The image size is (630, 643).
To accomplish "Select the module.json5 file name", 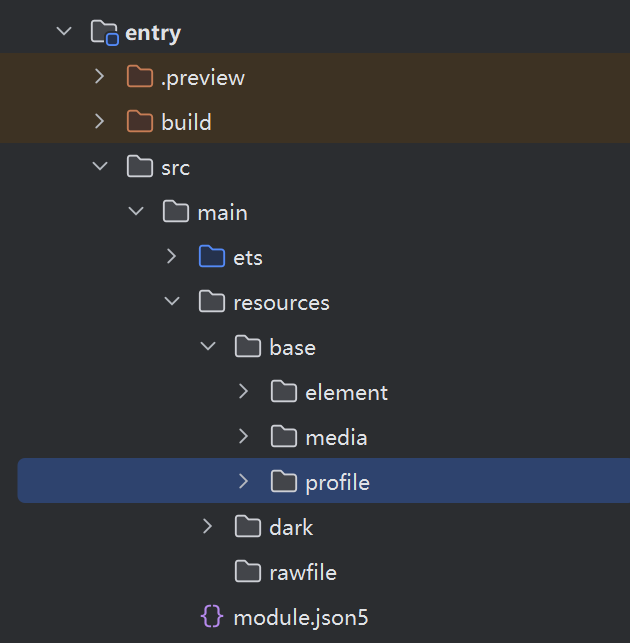I will [301, 618].
